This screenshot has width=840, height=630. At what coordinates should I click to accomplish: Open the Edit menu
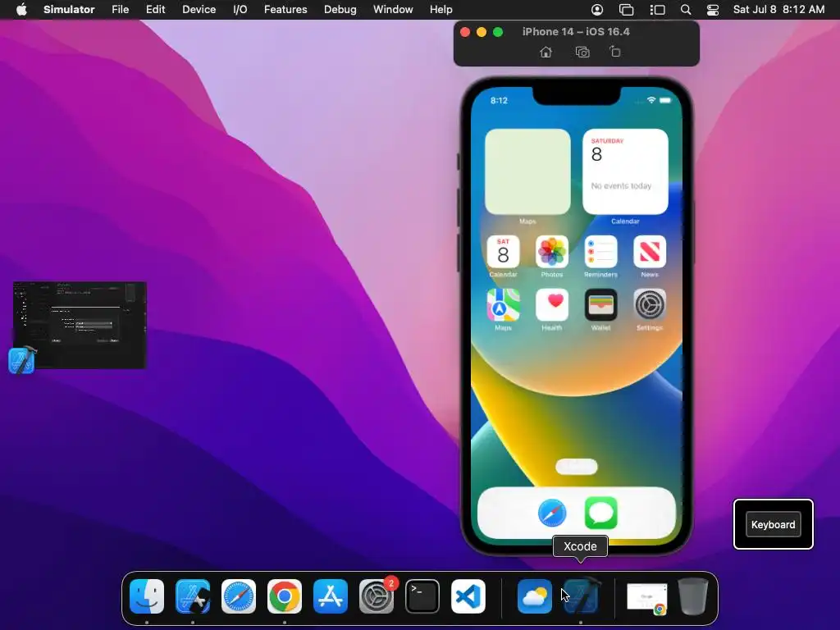(155, 10)
